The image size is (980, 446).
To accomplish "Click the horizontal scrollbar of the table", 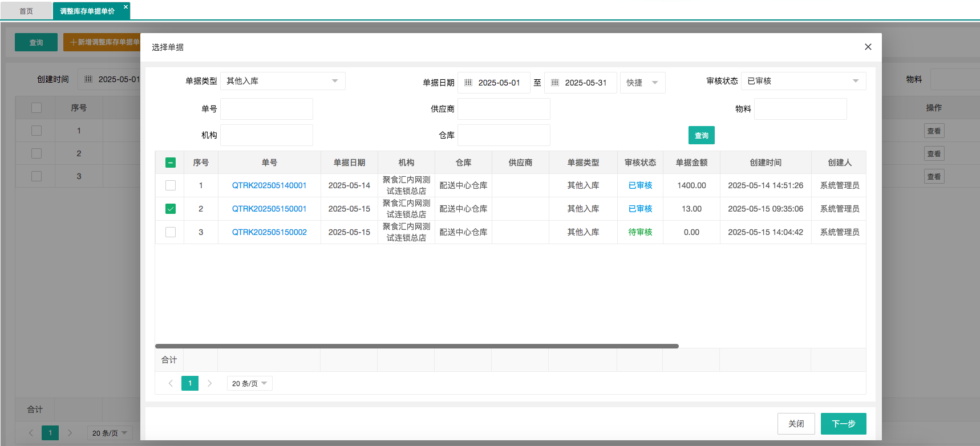I will (x=416, y=346).
